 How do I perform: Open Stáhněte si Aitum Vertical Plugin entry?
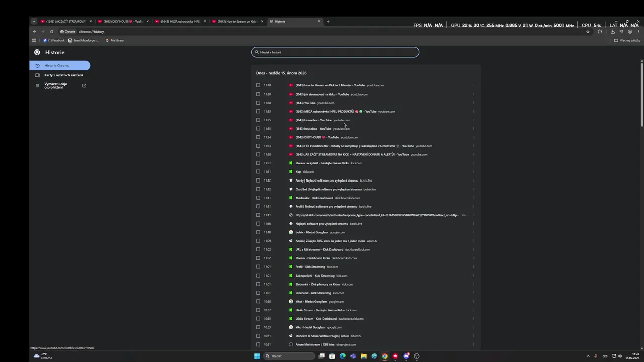(322, 336)
